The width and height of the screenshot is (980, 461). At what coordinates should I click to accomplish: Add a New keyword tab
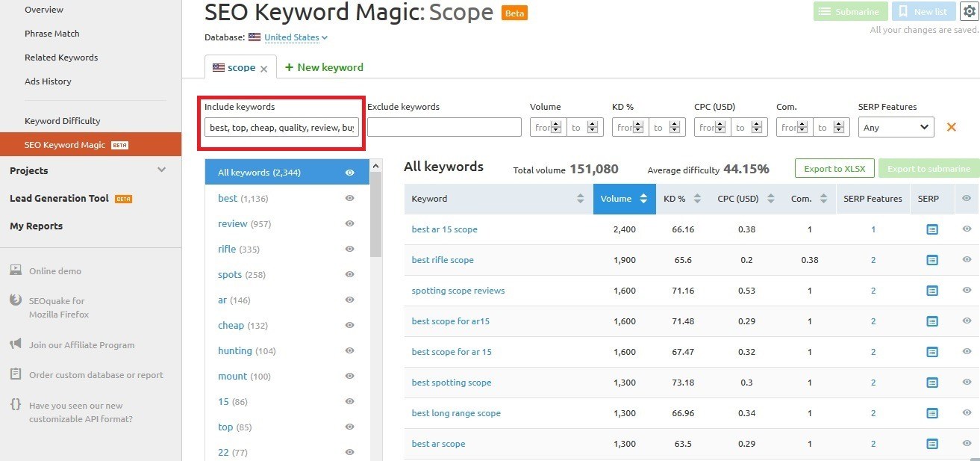tap(324, 67)
